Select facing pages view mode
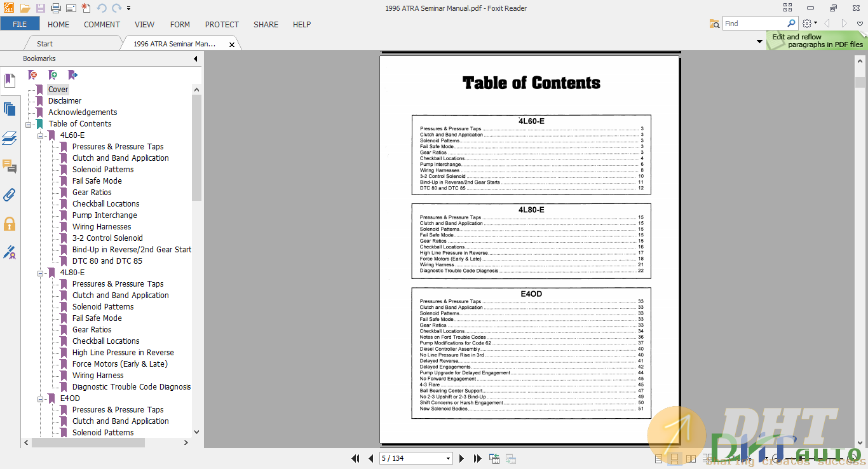The height and width of the screenshot is (469, 868). (691, 458)
